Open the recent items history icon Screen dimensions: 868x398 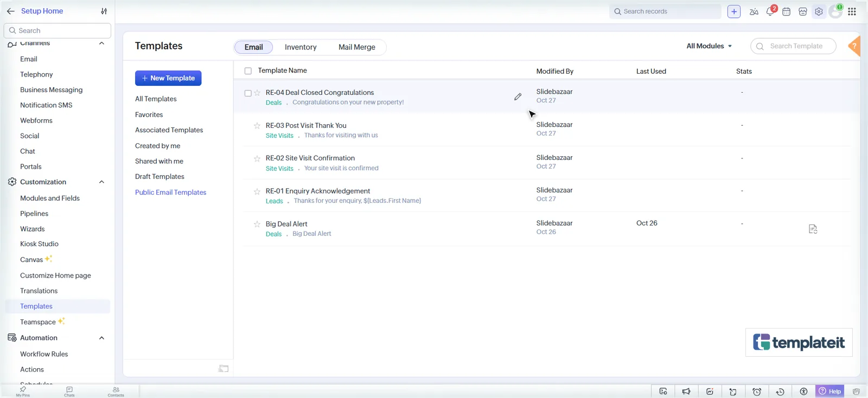tap(780, 391)
